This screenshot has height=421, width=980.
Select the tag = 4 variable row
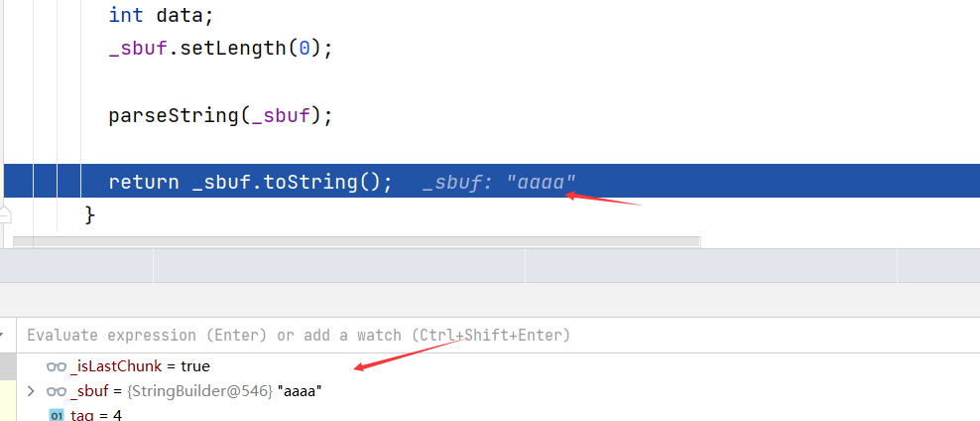pos(498,415)
